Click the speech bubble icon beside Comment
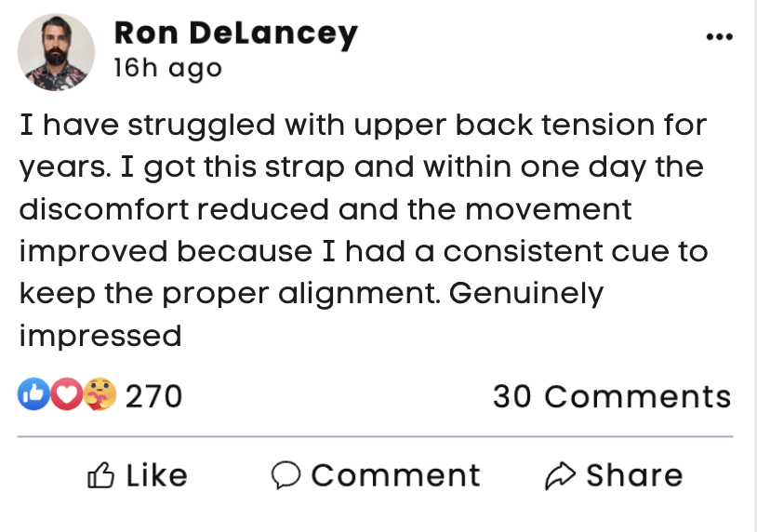Image resolution: width=757 pixels, height=532 pixels. click(x=286, y=476)
